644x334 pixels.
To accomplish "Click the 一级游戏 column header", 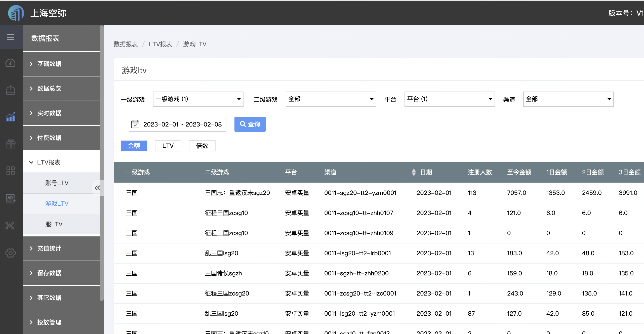I will [138, 172].
